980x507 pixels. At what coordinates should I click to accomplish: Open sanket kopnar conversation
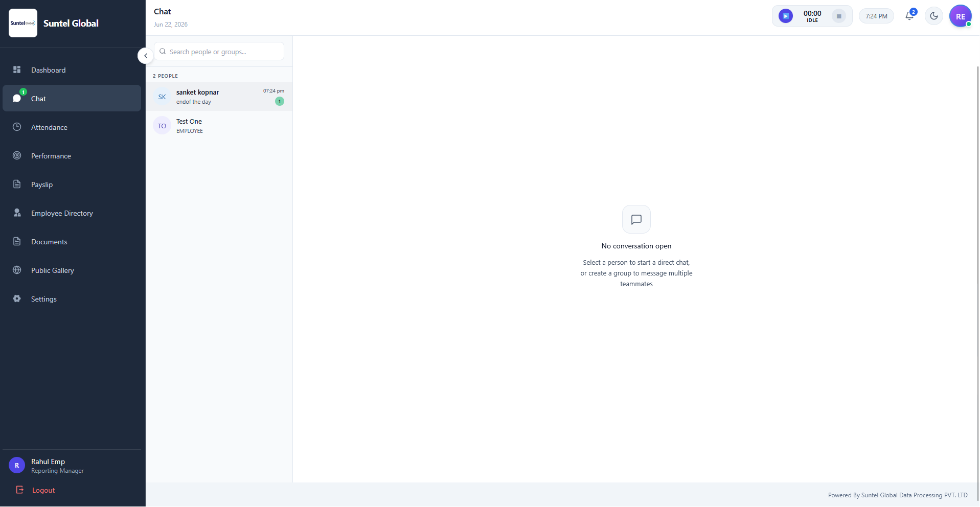(x=219, y=97)
